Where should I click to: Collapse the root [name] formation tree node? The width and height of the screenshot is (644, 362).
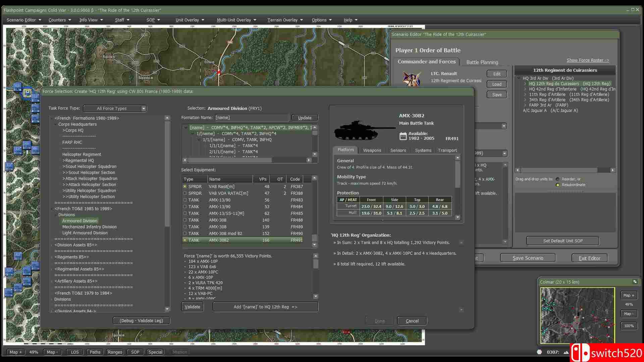click(x=185, y=127)
